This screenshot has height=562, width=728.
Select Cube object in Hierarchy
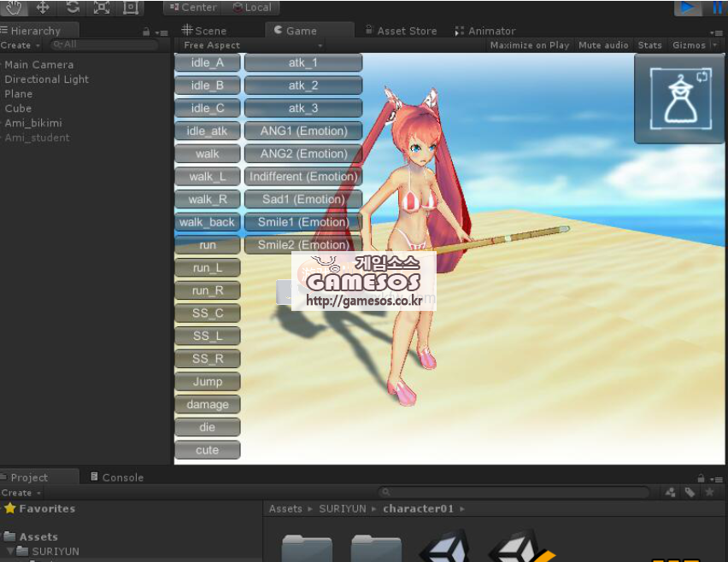click(18, 108)
